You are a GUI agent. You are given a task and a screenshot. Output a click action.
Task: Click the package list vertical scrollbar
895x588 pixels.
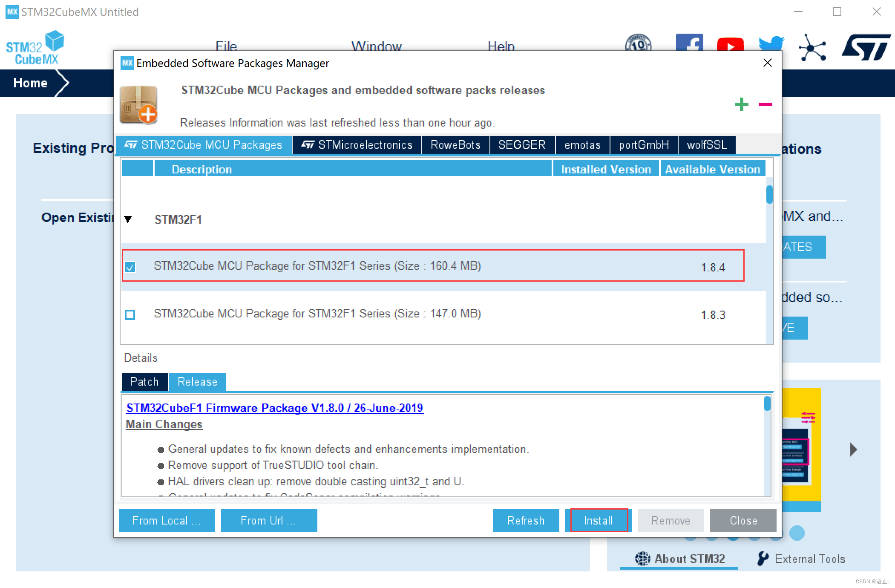click(x=770, y=195)
